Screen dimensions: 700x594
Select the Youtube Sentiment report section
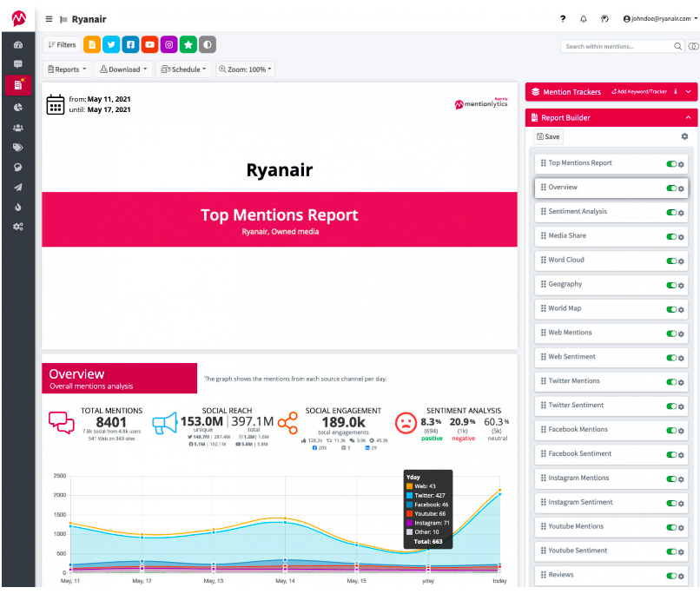[x=611, y=551]
